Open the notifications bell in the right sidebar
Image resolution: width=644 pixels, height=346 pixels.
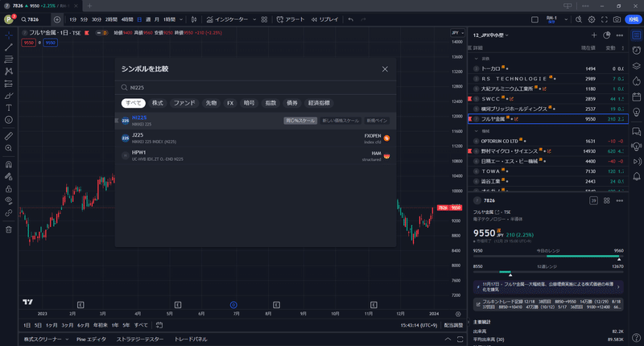[637, 176]
